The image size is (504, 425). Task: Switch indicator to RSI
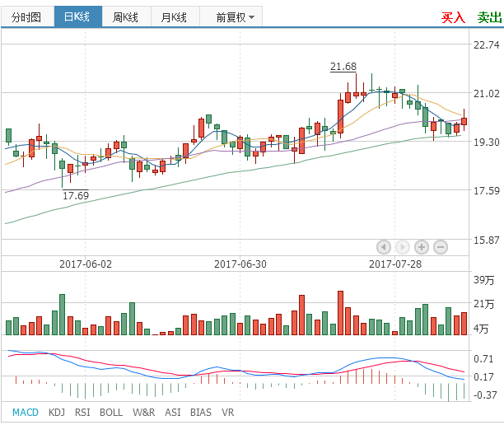82,412
